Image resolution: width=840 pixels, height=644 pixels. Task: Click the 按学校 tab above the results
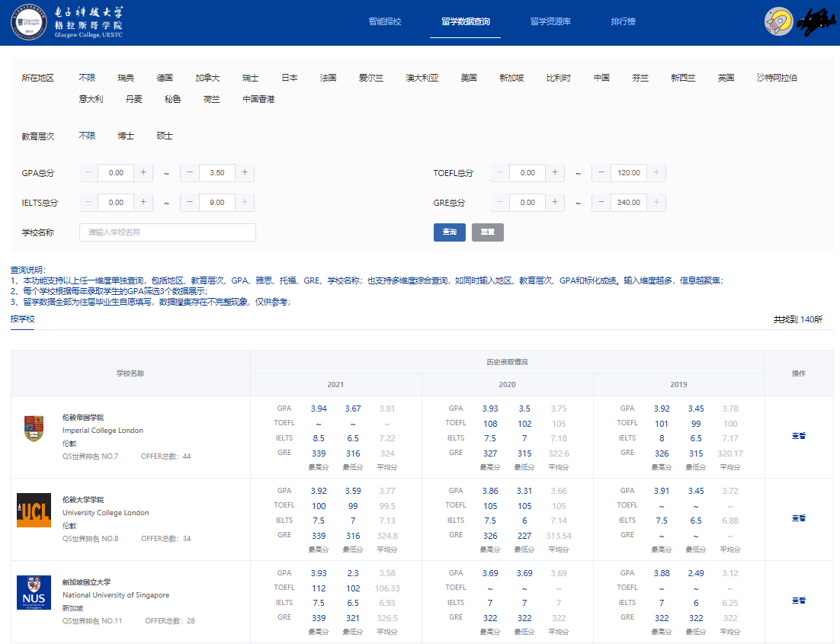tap(21, 319)
